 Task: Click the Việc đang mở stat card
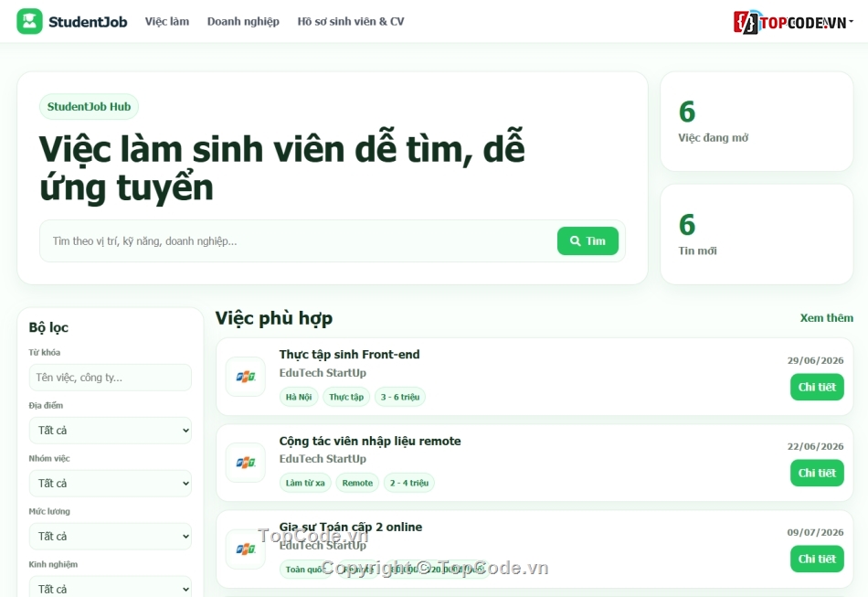point(757,122)
